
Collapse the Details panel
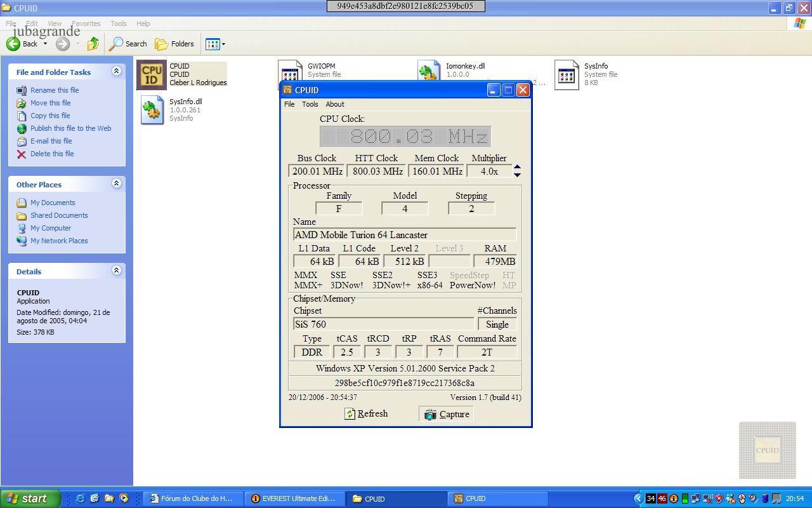point(116,271)
